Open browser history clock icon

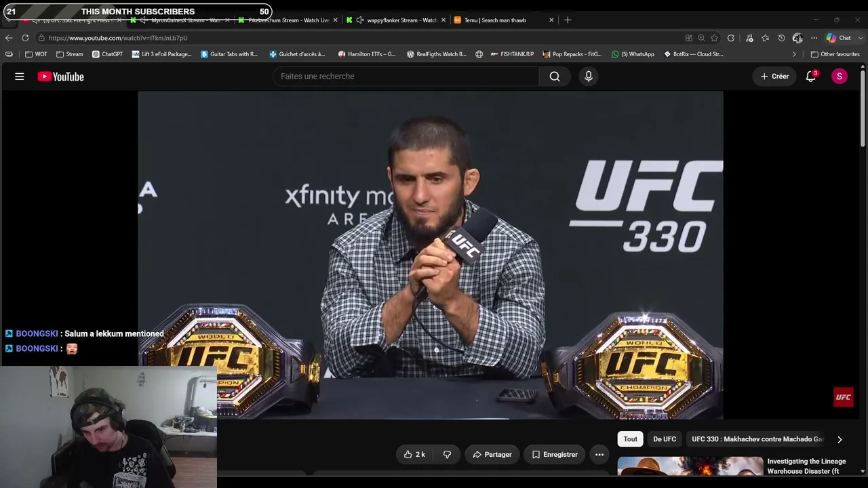coord(781,38)
